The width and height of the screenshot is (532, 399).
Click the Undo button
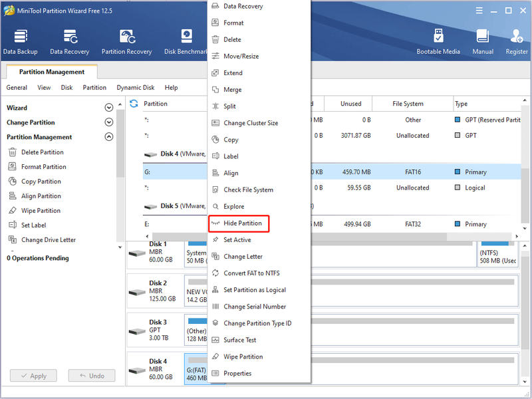point(92,376)
